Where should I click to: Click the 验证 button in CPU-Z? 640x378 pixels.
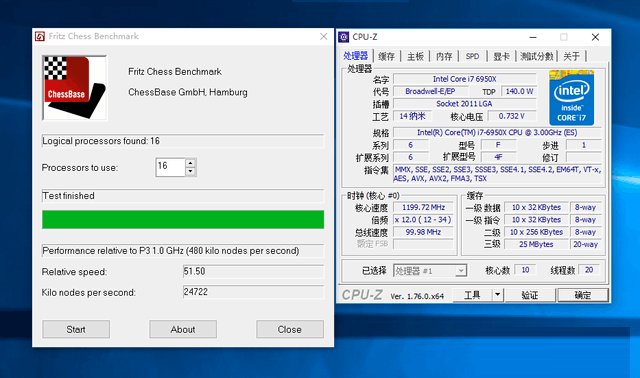click(x=530, y=295)
